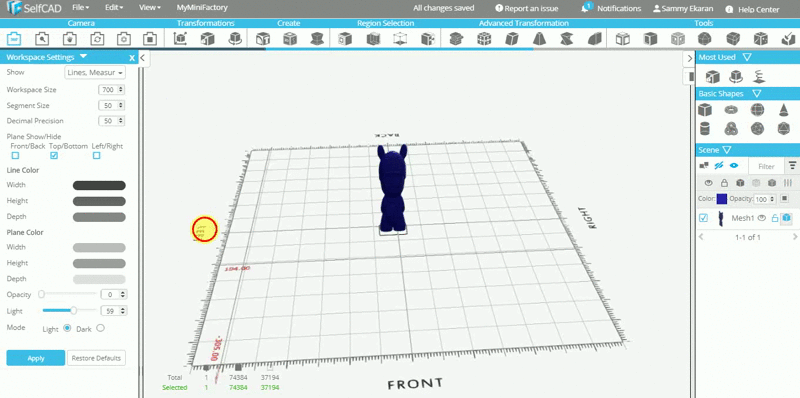Open the Edit menu
The height and width of the screenshot is (398, 800).
click(x=114, y=8)
